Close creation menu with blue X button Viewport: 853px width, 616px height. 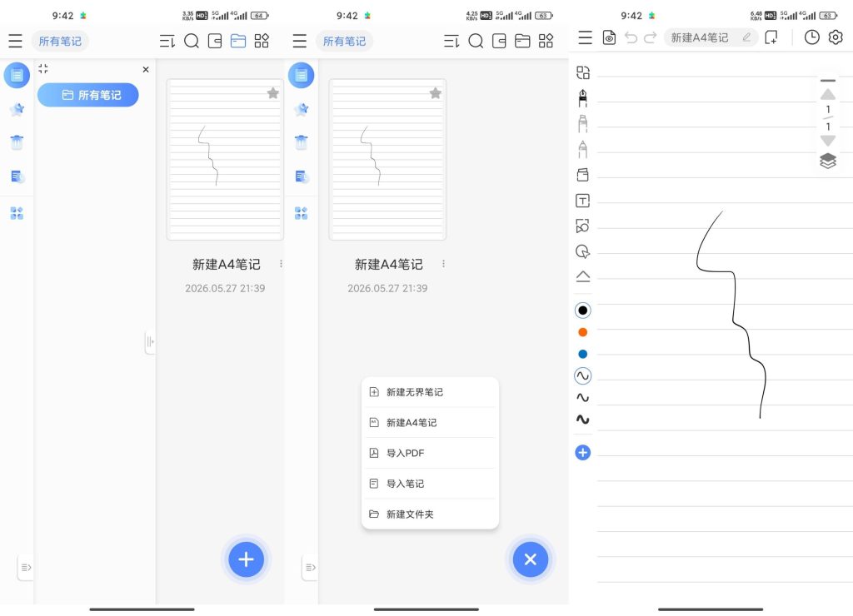pyautogui.click(x=531, y=559)
